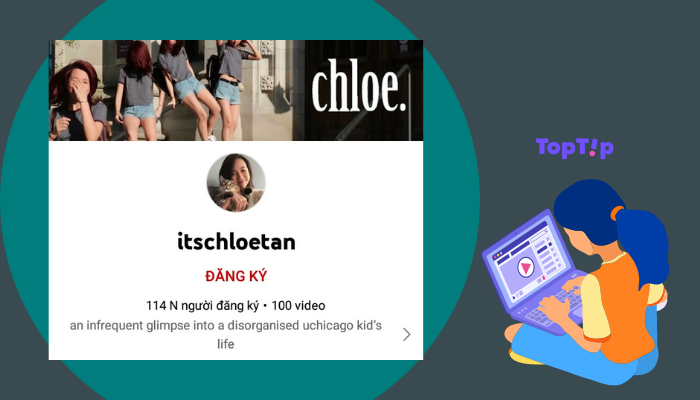Select the 114 N người đăng ký subscriber count
The image size is (700, 400).
(202, 306)
